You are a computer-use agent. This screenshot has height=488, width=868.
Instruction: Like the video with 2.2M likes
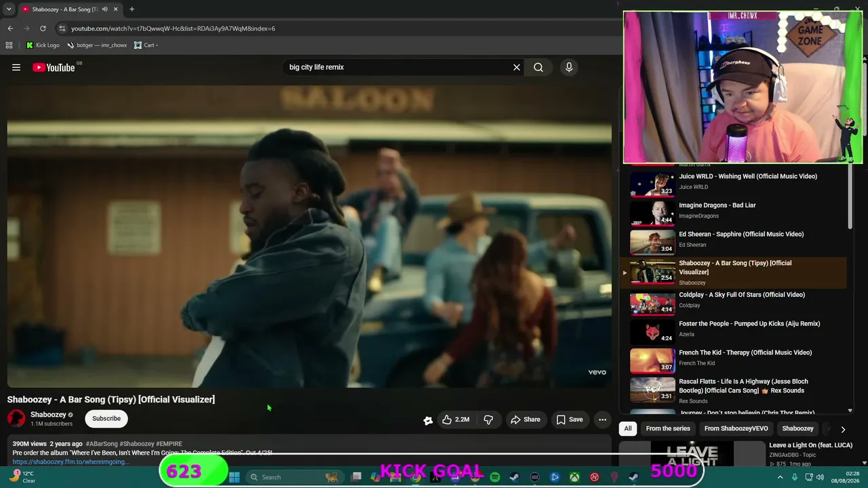(456, 420)
